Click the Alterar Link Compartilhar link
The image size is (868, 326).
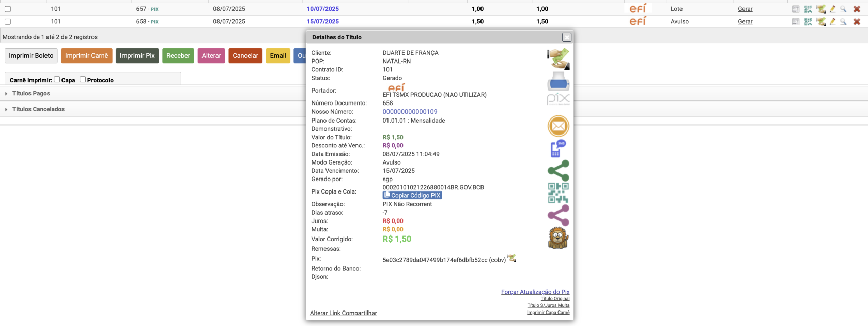343,313
